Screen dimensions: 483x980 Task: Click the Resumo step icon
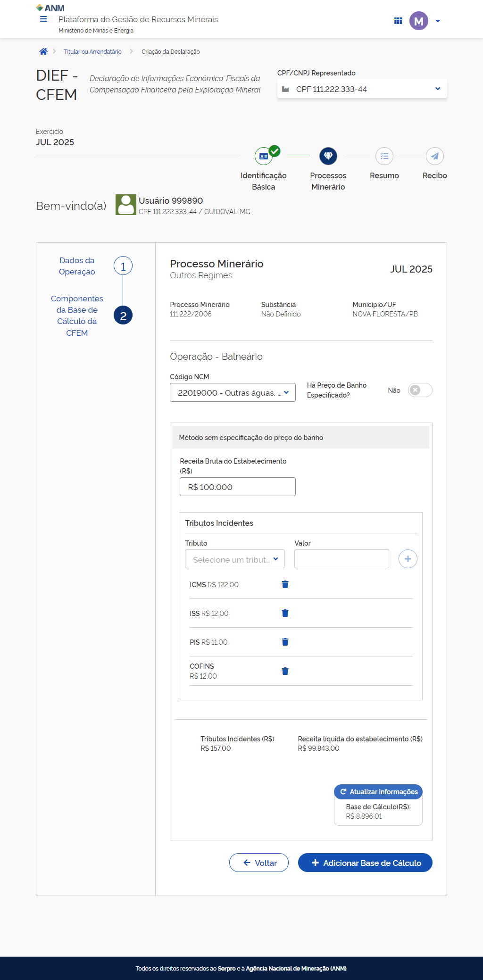pyautogui.click(x=384, y=156)
